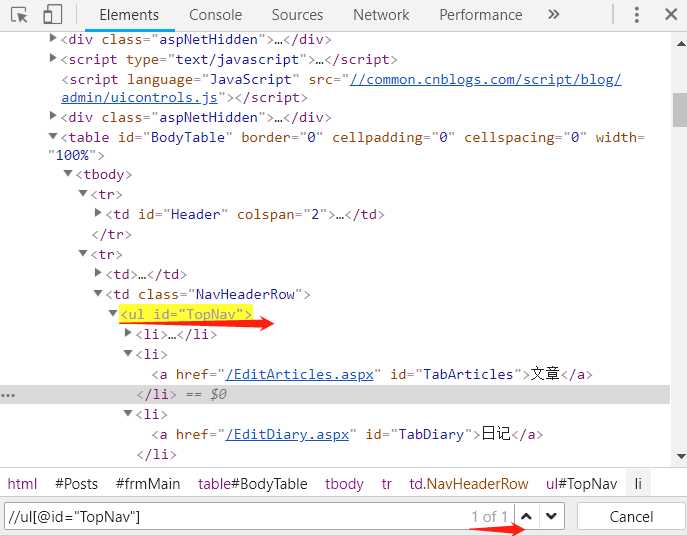687x536 pixels.
Task: Open the Performance tab
Action: pyautogui.click(x=480, y=15)
